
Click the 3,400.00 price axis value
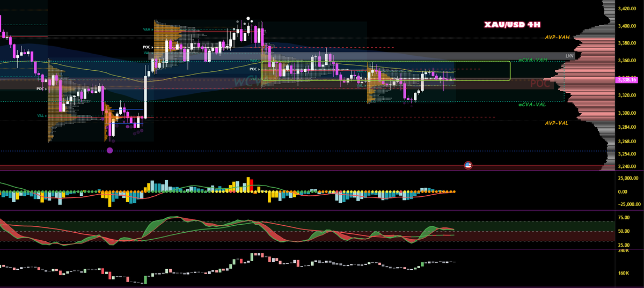click(627, 26)
